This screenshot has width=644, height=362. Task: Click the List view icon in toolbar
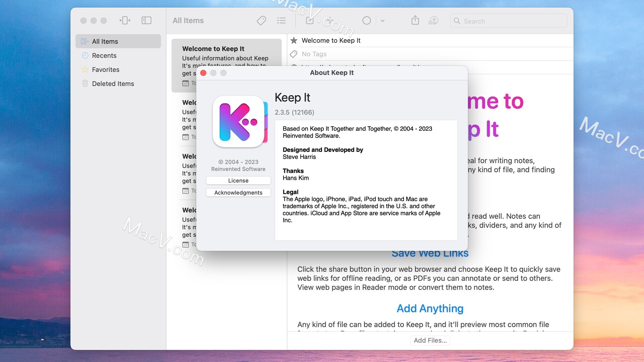point(281,20)
